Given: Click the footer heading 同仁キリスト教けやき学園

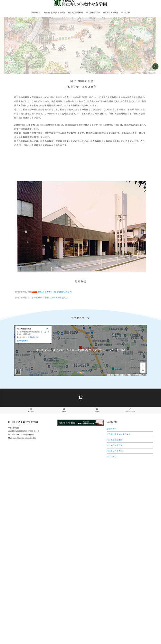Looking at the screenshot, I should tap(23, 422).
